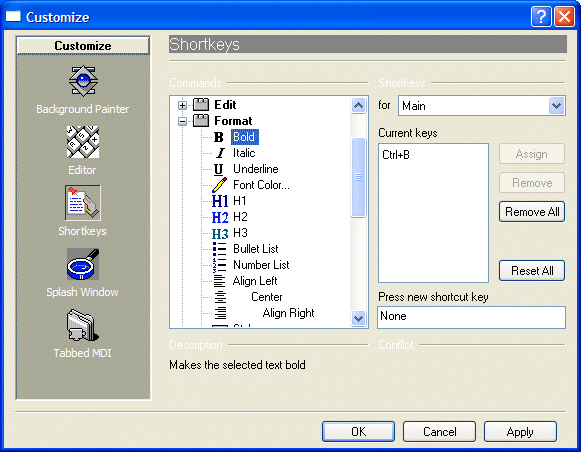The image size is (581, 452).
Task: Collapse the Format category node
Action: pos(182,121)
